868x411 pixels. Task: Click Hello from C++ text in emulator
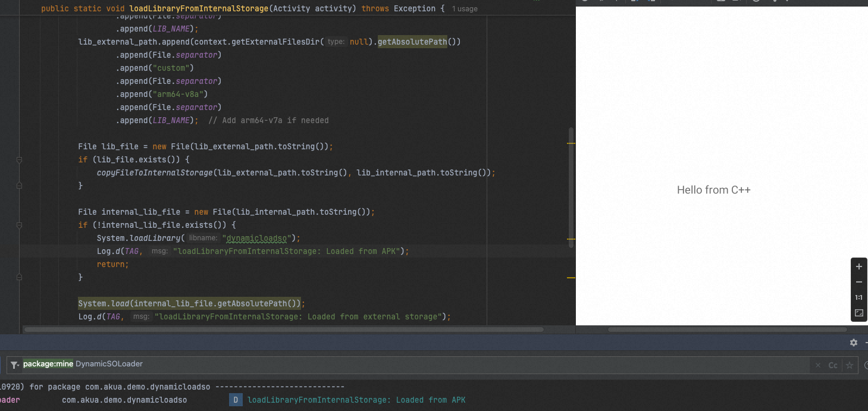[714, 190]
